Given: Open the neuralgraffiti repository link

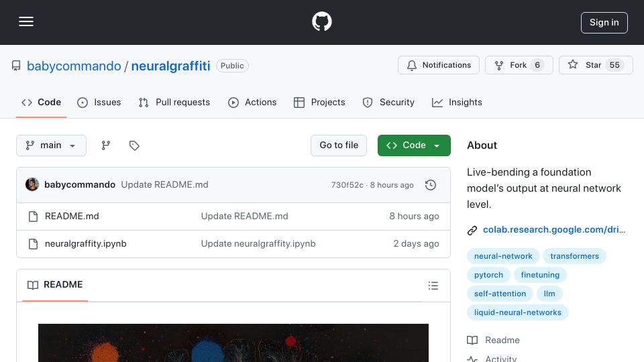Looking at the screenshot, I should coord(170,66).
